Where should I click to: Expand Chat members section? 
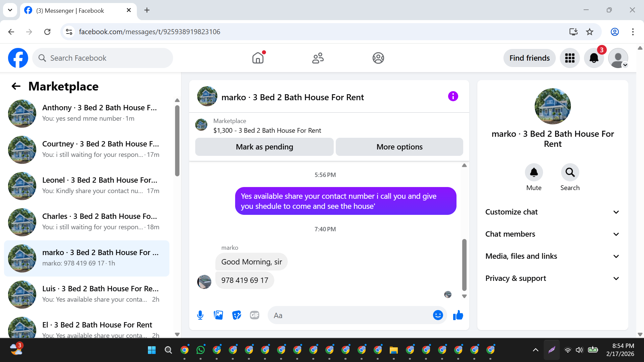552,234
